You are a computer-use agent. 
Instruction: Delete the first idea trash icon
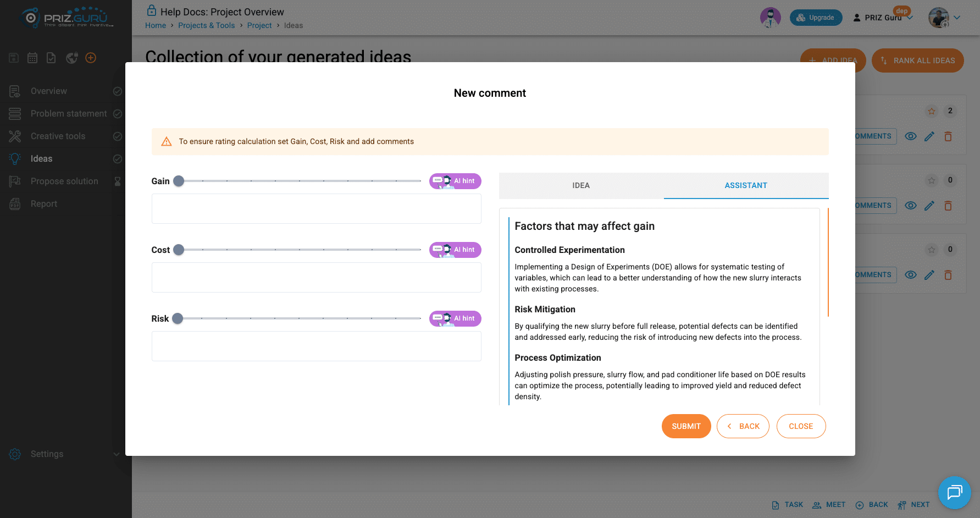coord(948,136)
